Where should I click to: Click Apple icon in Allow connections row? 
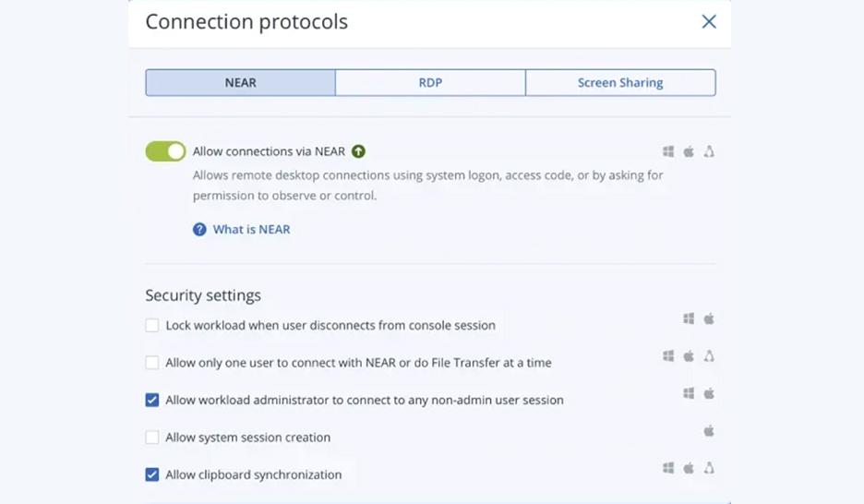[689, 151]
